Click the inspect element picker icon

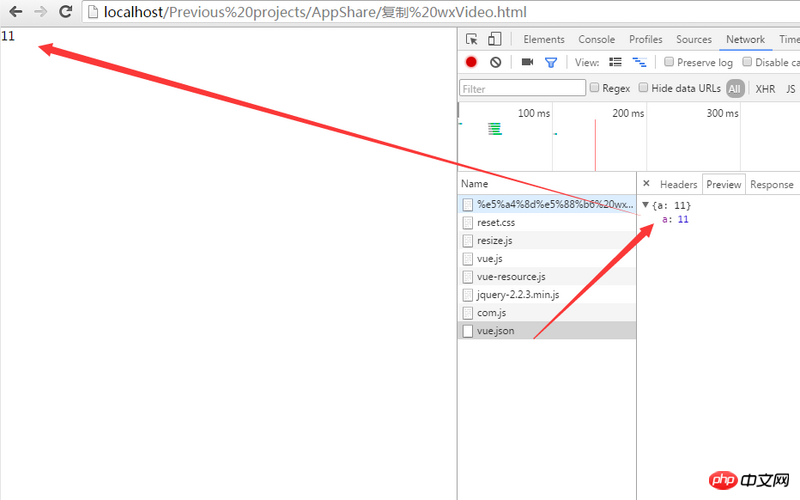[x=471, y=39]
